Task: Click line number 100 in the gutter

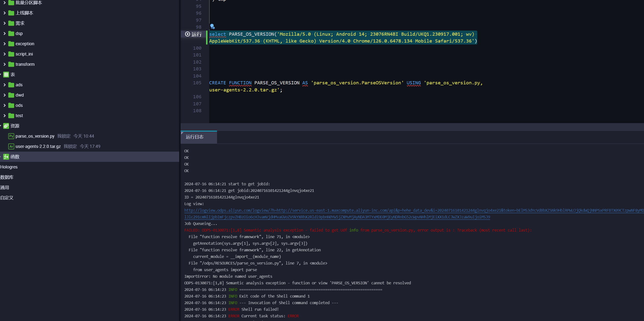Action: [197, 48]
